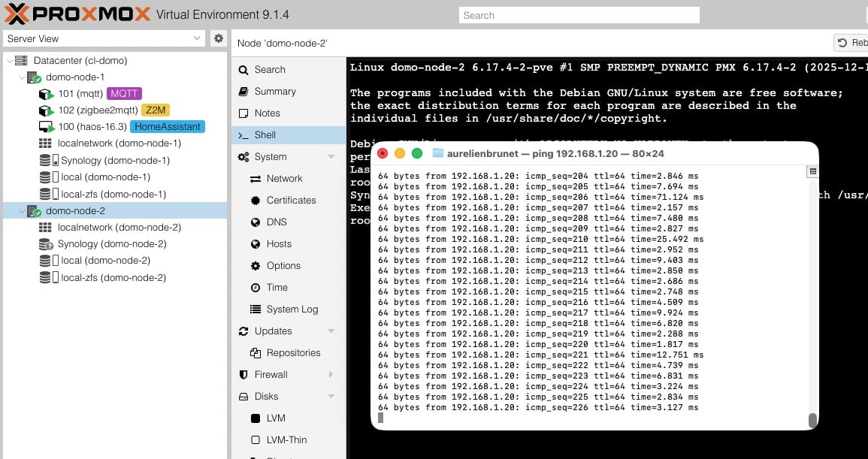Click the gear icon beside Server View
This screenshot has width=868, height=459.
(x=218, y=38)
